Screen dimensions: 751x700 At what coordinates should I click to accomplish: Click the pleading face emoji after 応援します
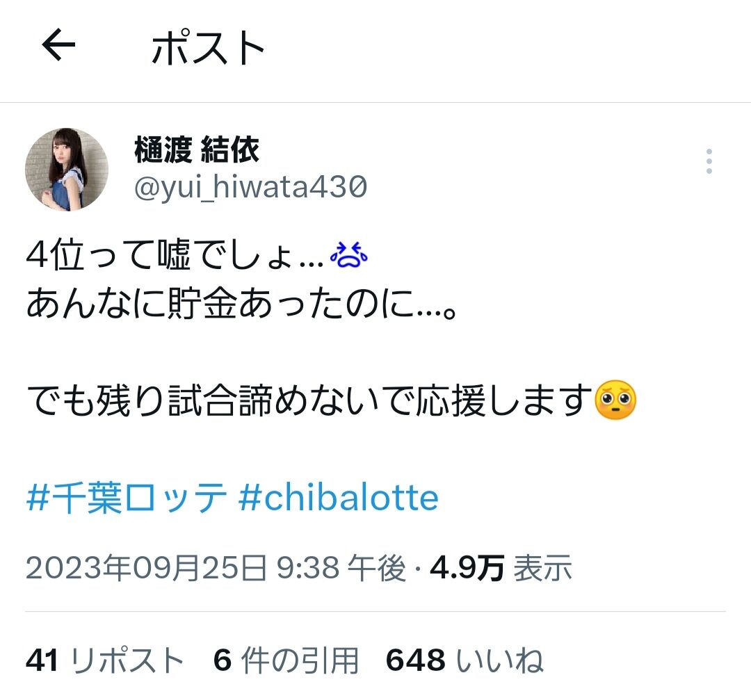(x=615, y=400)
